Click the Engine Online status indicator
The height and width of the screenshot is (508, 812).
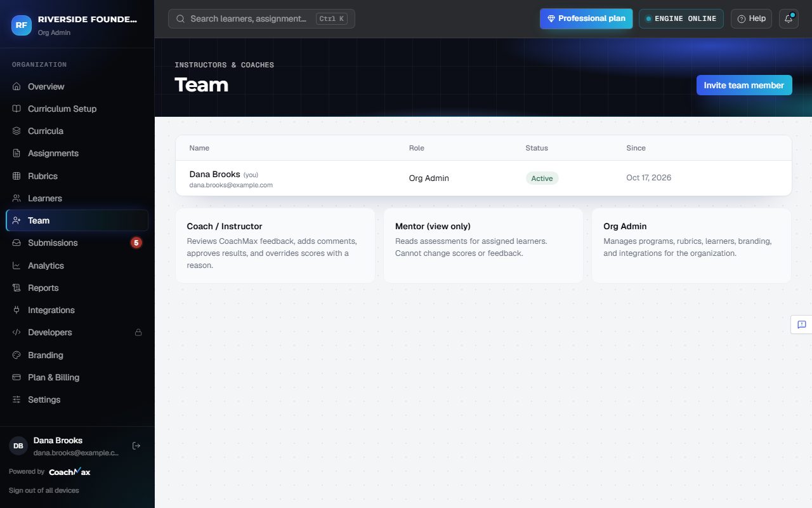click(x=681, y=18)
